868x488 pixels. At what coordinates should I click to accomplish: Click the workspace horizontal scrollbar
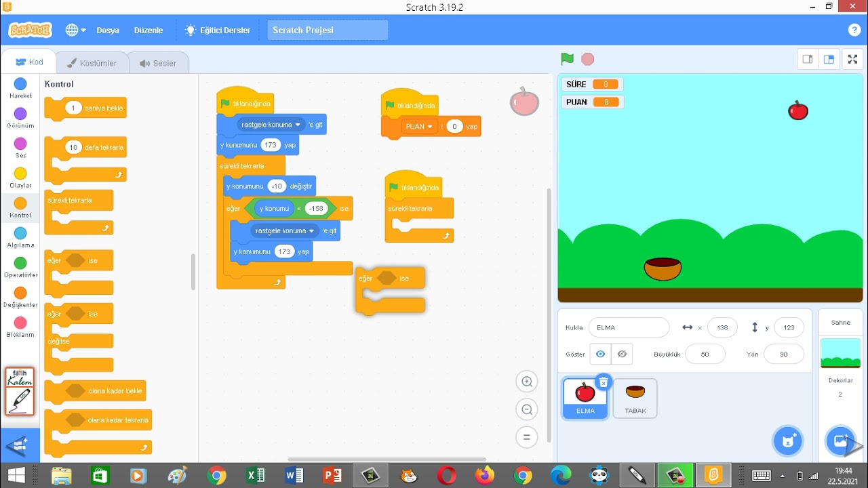pyautogui.click(x=387, y=460)
